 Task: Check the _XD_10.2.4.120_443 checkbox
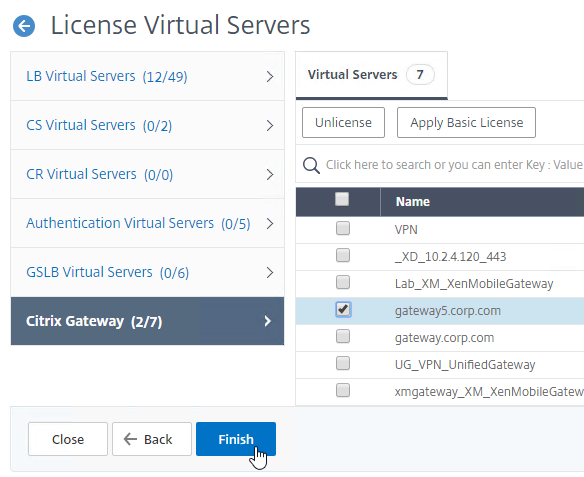[x=343, y=255]
